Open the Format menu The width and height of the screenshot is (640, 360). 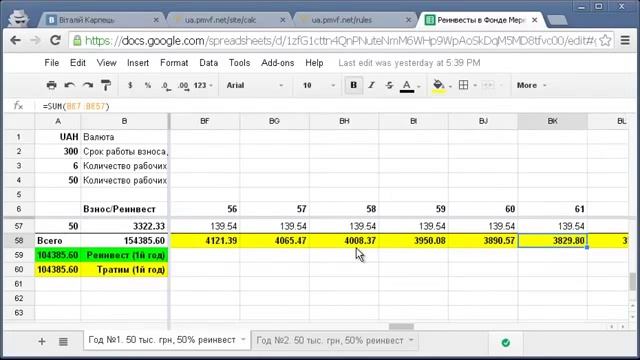(x=174, y=63)
